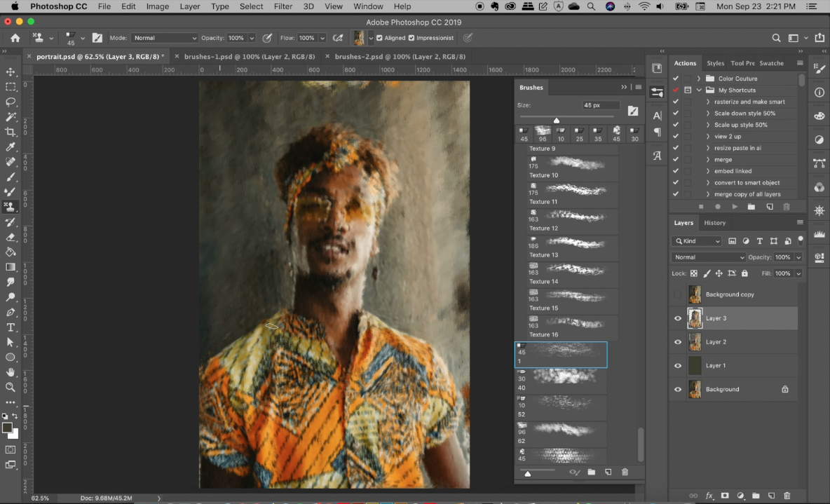Create new brush group folder icon
The width and height of the screenshot is (830, 504).
point(591,472)
